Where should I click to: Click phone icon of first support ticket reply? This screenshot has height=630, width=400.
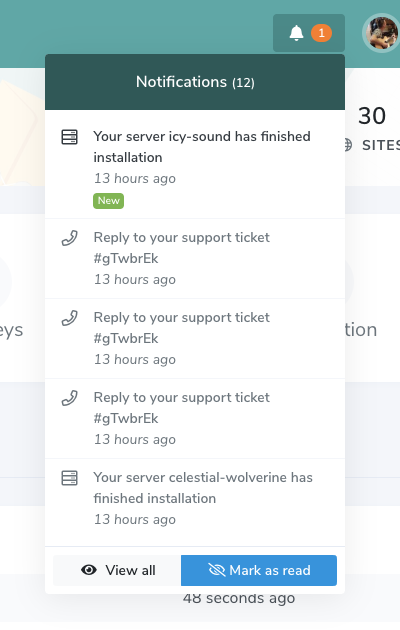[69, 238]
